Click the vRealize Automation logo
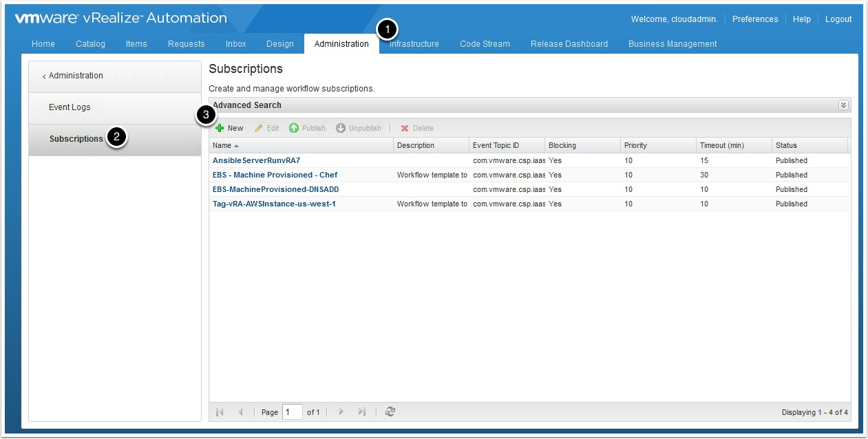The height and width of the screenshot is (439, 868). tap(120, 19)
